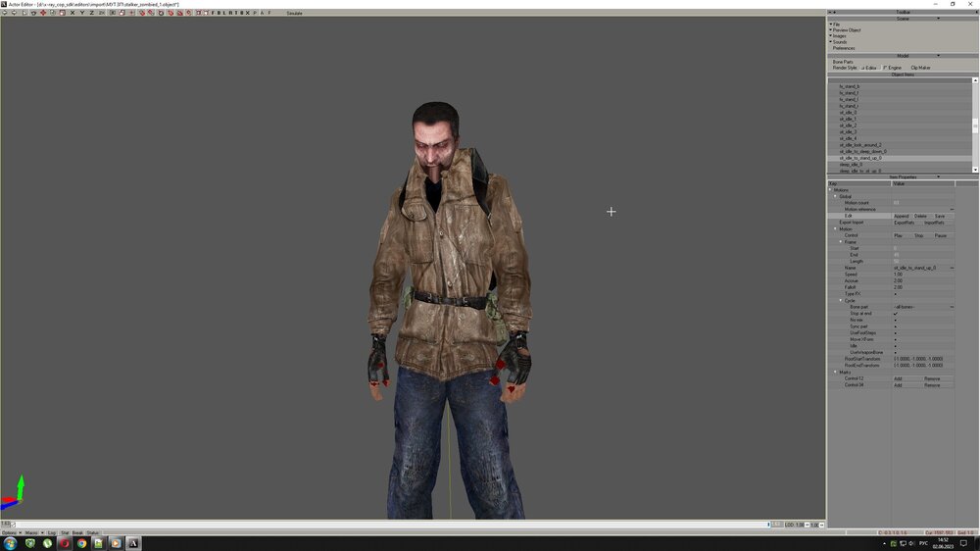980x551 pixels.
Task: Collapse the Global tree node
Action: click(x=835, y=196)
